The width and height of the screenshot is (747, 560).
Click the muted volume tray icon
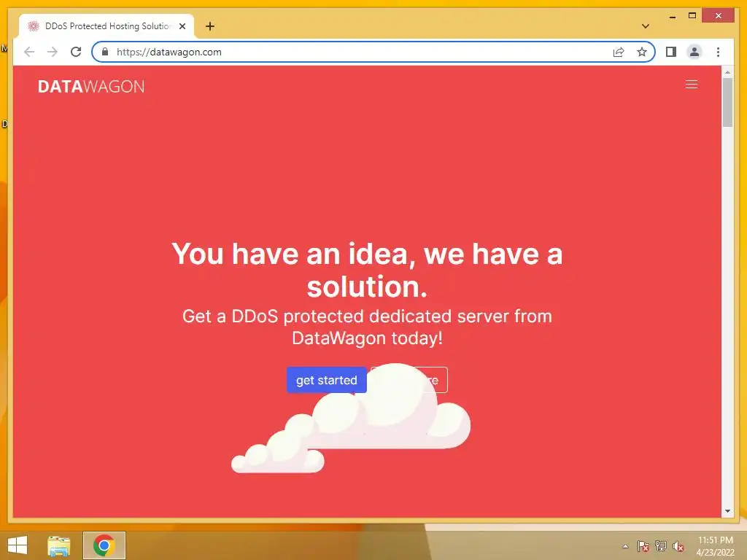(678, 546)
